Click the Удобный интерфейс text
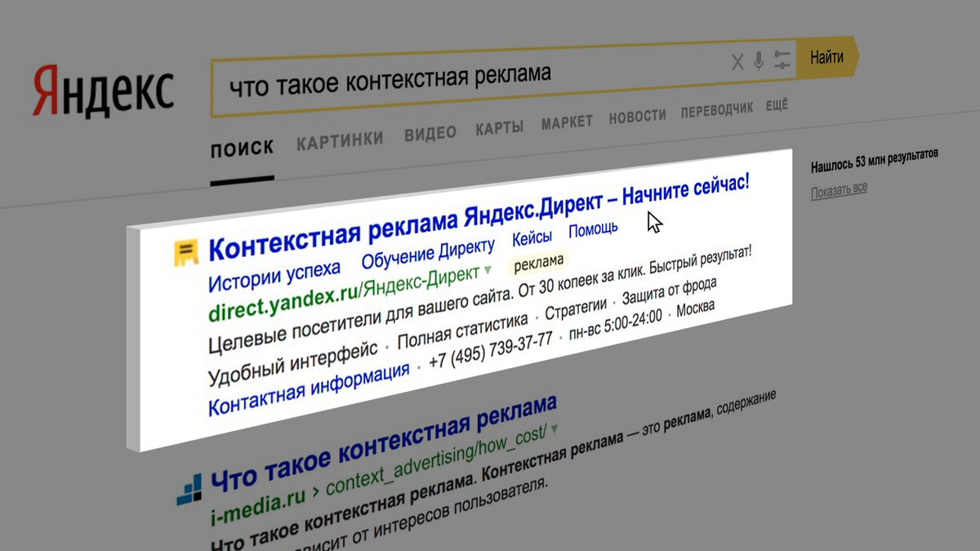 (x=292, y=364)
